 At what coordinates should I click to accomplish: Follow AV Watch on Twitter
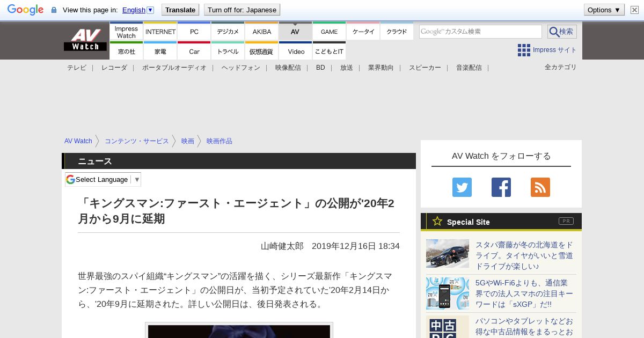pyautogui.click(x=462, y=187)
